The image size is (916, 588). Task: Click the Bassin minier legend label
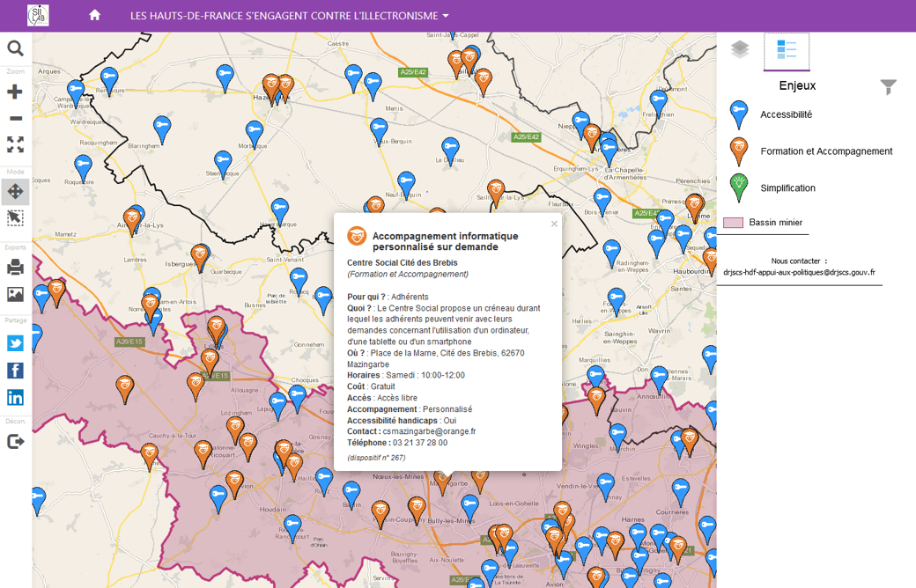[775, 223]
